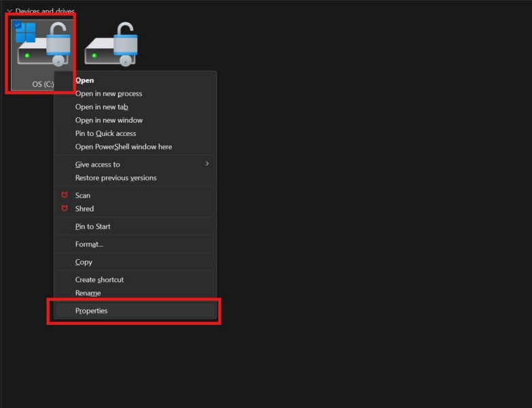Click the Give access to submenu arrow
Image resolution: width=532 pixels, height=408 pixels.
click(207, 164)
